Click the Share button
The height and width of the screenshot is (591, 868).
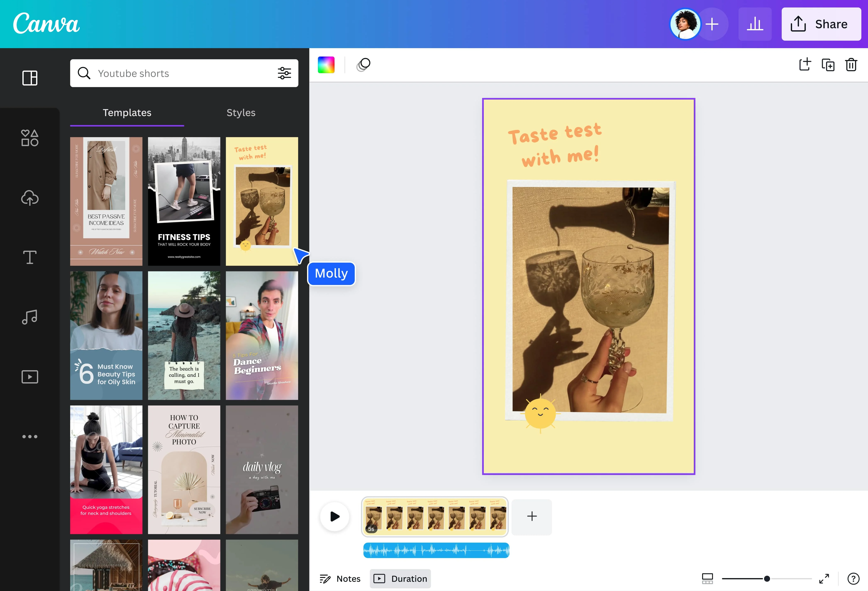(x=821, y=24)
